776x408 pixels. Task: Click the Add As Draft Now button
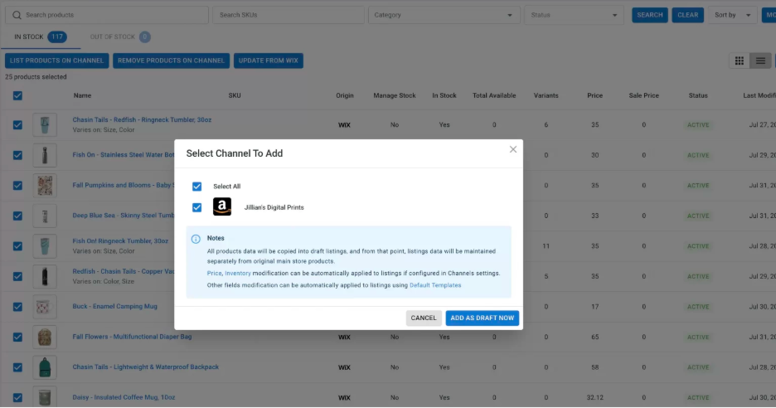[x=482, y=318]
